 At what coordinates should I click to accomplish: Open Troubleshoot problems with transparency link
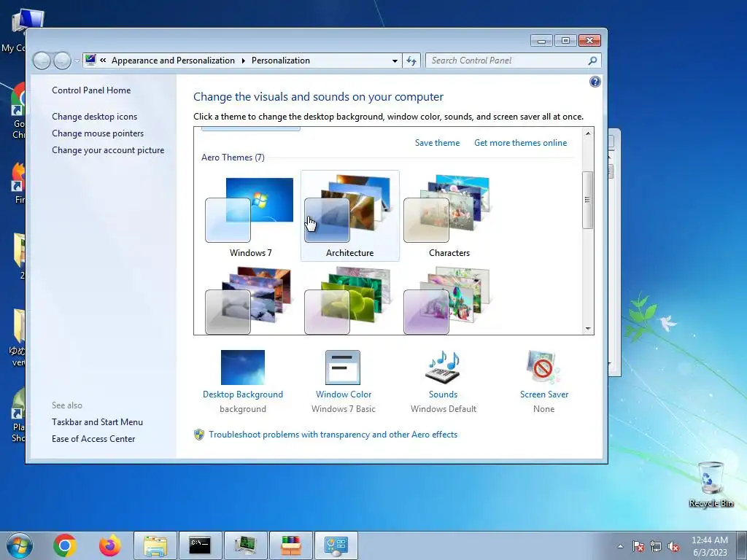(333, 435)
